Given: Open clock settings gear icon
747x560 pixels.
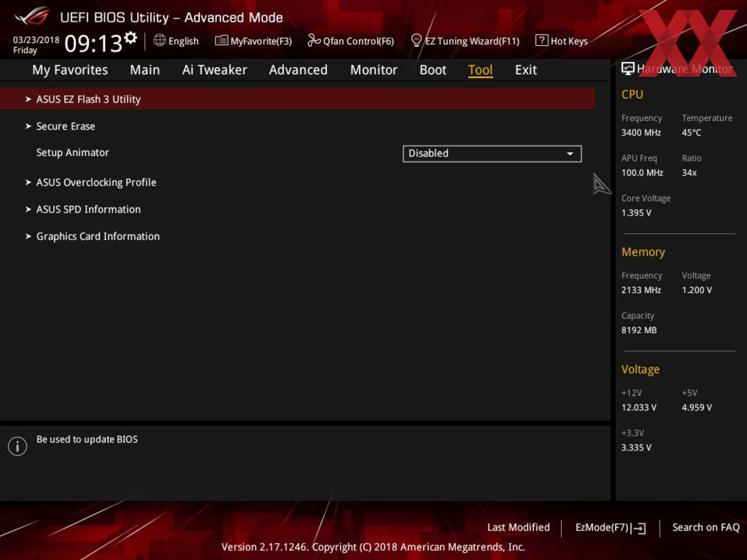Looking at the screenshot, I should [x=130, y=37].
